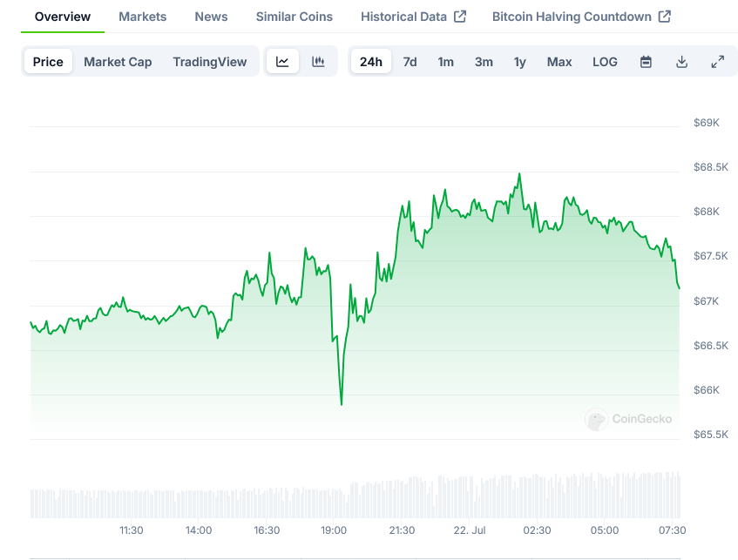
Task: Click the 11:30 time axis label
Action: [132, 530]
